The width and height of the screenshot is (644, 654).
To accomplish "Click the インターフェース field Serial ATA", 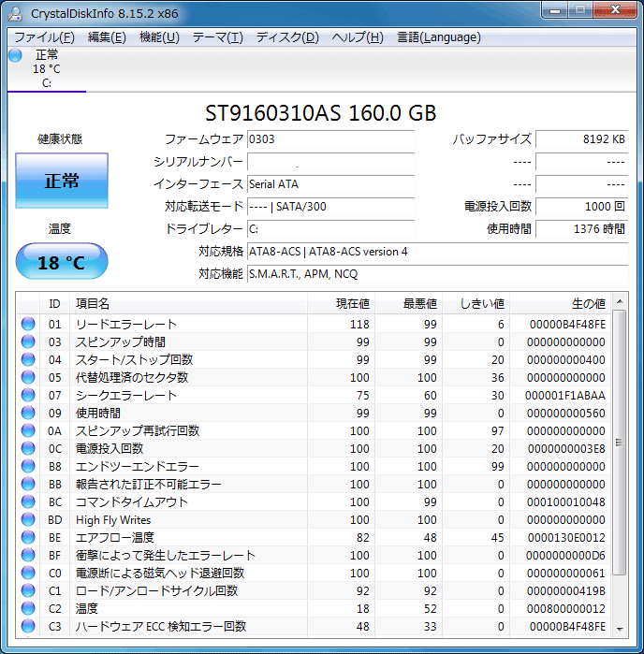I will (331, 184).
